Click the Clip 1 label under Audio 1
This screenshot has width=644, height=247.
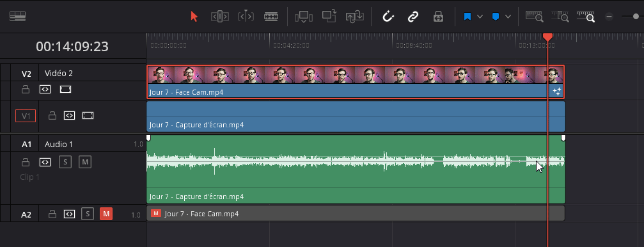(30, 177)
